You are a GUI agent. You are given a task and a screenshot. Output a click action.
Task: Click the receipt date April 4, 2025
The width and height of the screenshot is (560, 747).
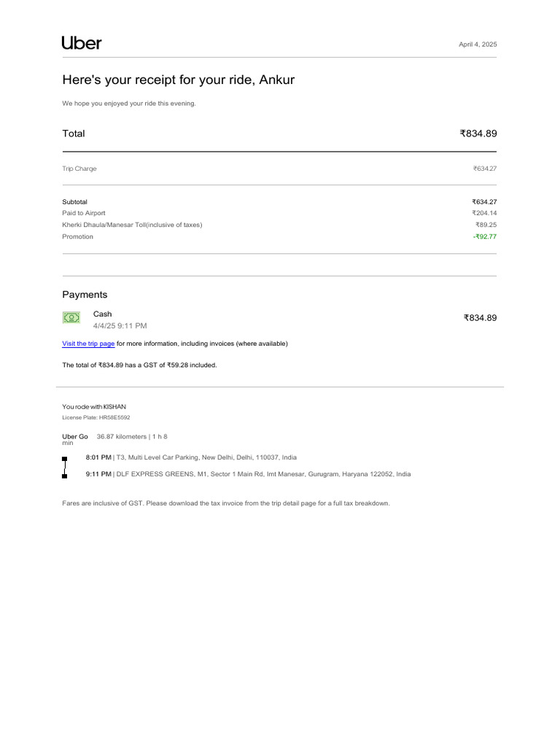(478, 44)
